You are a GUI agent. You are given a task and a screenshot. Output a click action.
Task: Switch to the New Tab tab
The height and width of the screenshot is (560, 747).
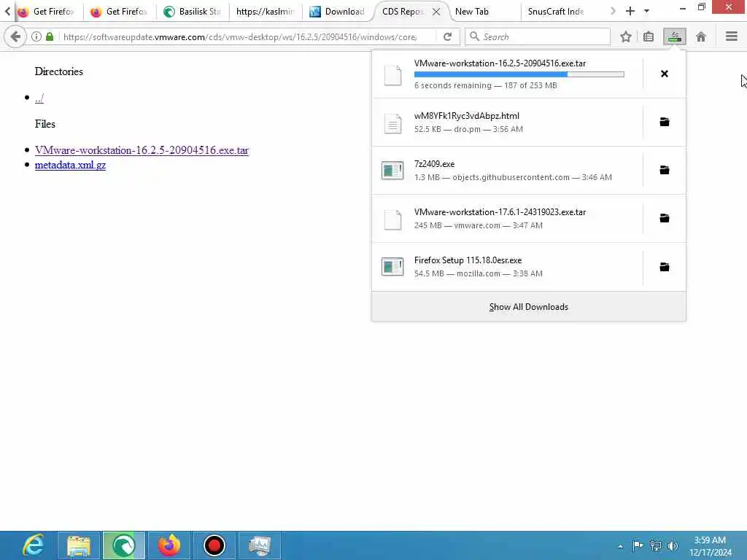[x=484, y=12]
